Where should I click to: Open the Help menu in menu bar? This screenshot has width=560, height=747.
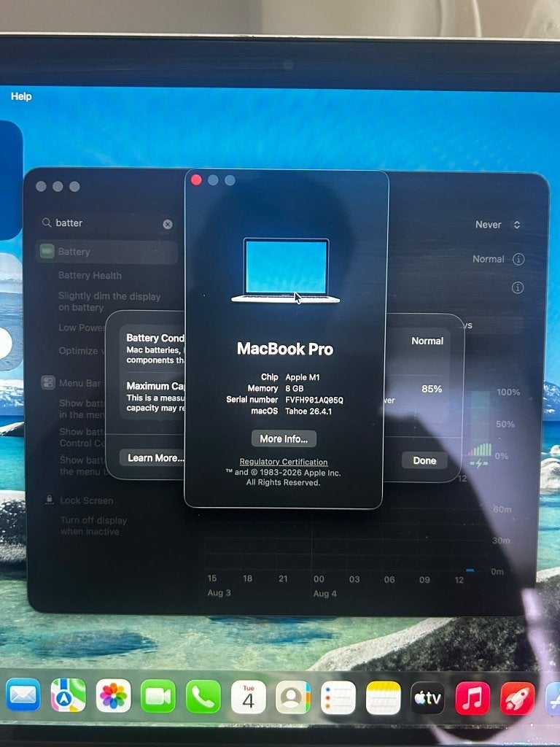(x=21, y=96)
